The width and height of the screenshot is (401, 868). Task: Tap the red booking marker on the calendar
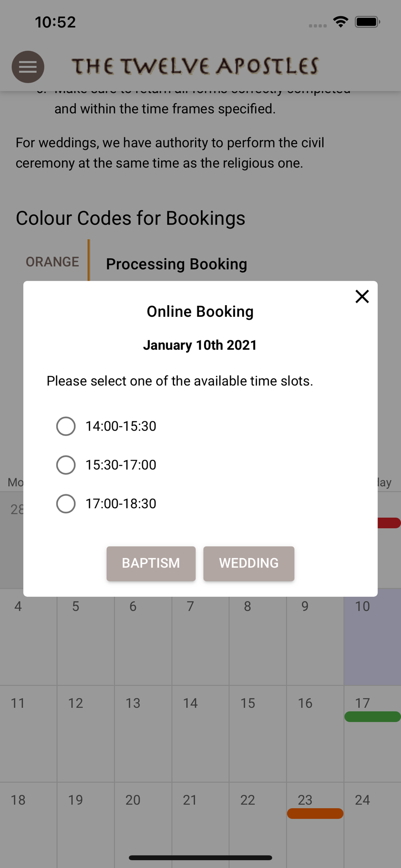click(x=390, y=523)
